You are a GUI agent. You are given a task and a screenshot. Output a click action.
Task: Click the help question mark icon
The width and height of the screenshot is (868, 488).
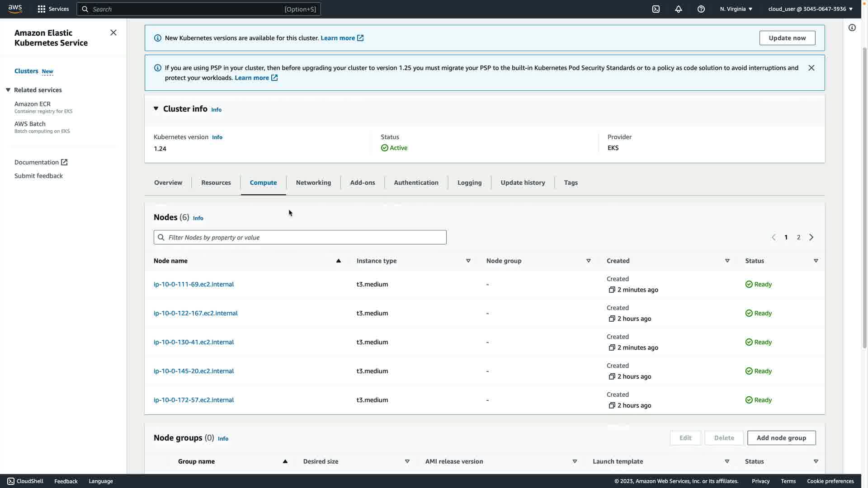(x=701, y=9)
